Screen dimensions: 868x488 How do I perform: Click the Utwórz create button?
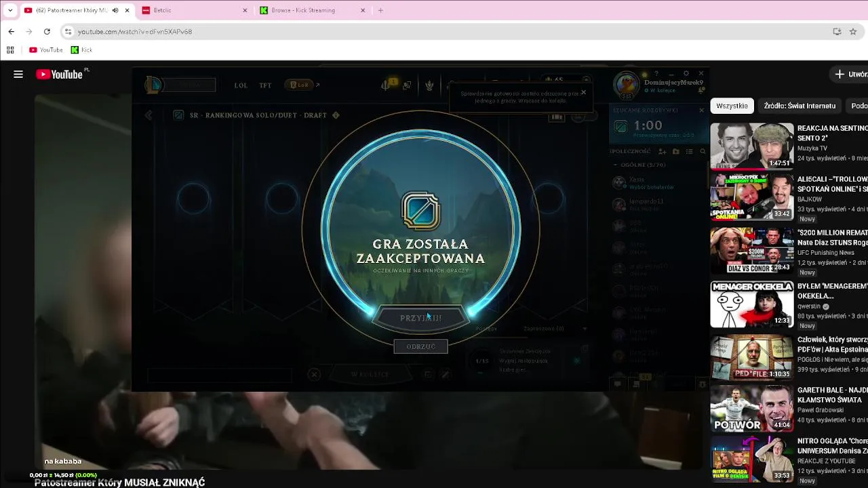[850, 75]
